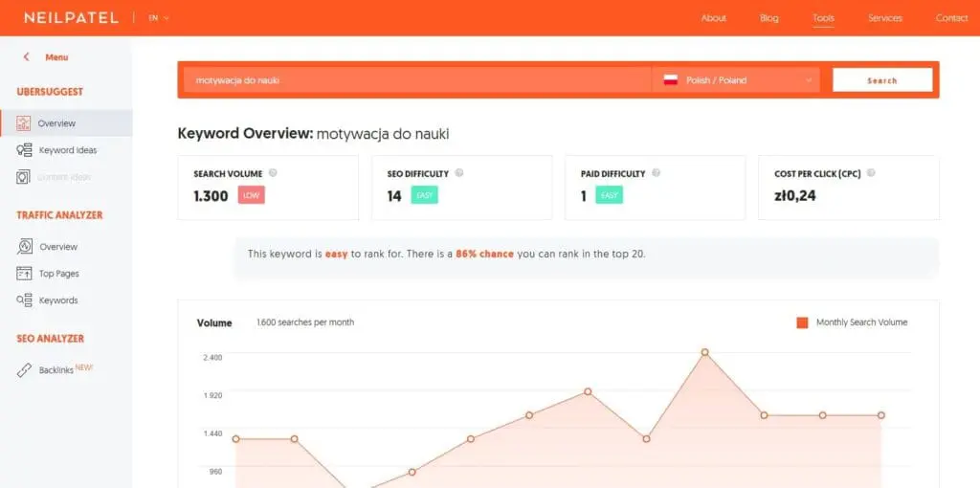Go to the Blog menu item
This screenshot has width=980, height=488.
[x=768, y=18]
